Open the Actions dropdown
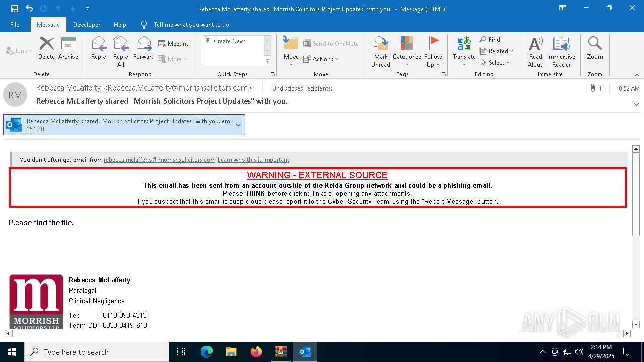 (x=321, y=59)
